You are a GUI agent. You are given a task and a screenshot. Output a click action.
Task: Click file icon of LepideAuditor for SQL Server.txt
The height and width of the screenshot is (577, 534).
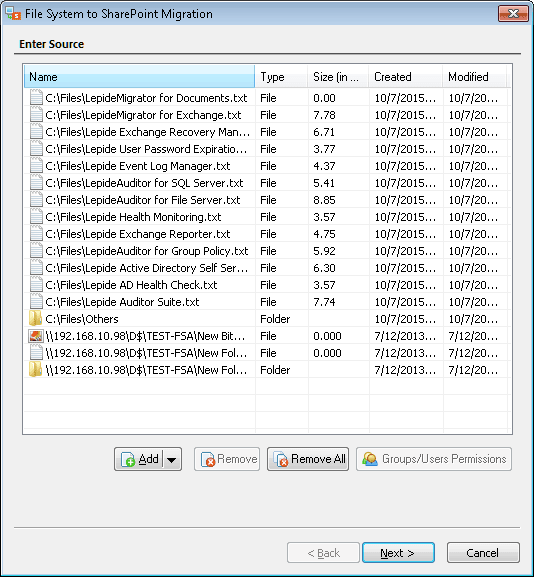36,183
